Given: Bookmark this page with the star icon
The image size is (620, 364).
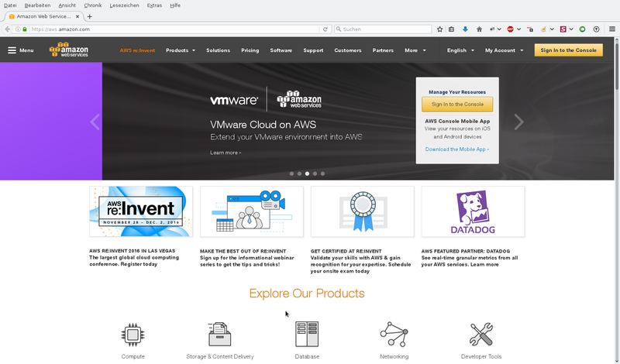Looking at the screenshot, I should (x=439, y=29).
